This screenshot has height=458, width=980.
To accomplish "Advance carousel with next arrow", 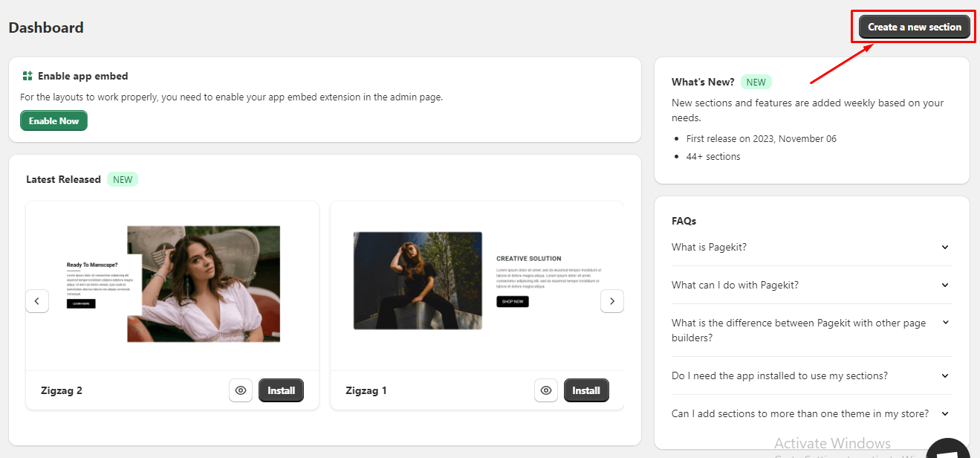I will (611, 301).
